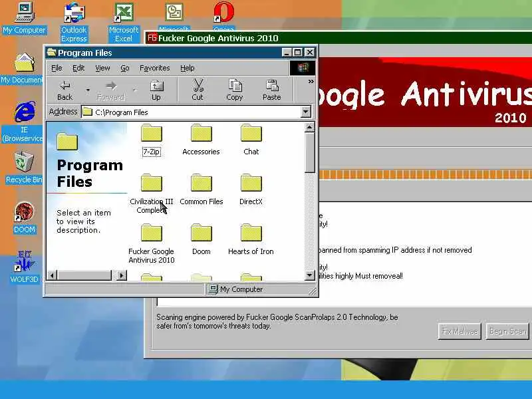Screen dimensions: 532x399
Task: Open the Edit menu
Action: [x=78, y=68]
